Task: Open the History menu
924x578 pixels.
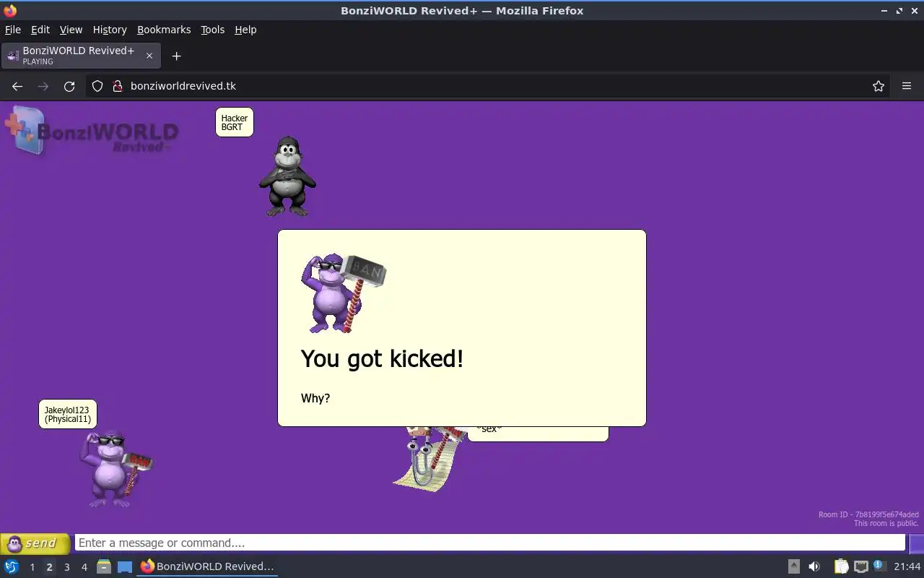Action: 110,30
